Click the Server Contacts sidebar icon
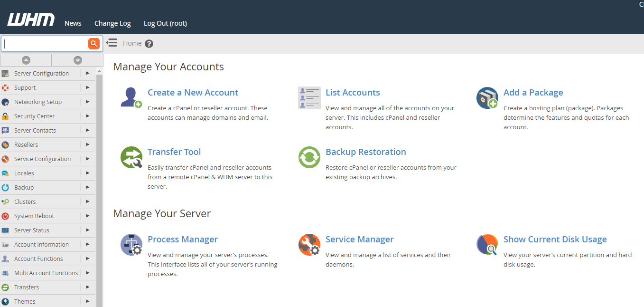Image resolution: width=644 pixels, height=307 pixels. click(5, 131)
